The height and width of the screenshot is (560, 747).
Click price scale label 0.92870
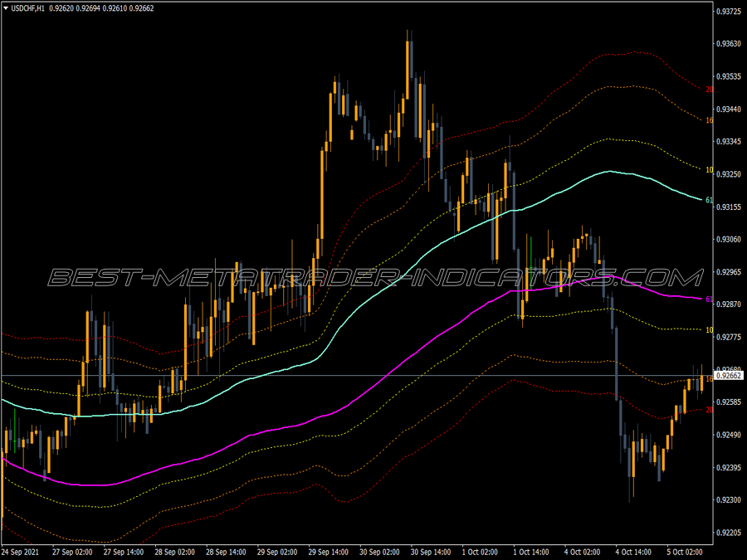[x=729, y=304]
